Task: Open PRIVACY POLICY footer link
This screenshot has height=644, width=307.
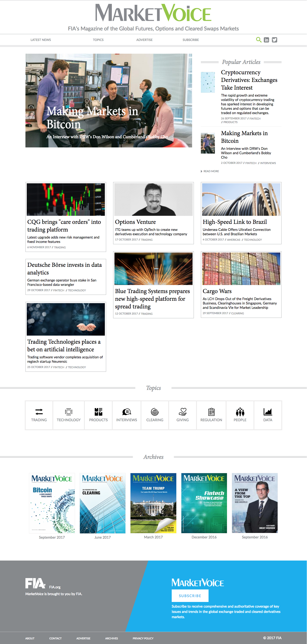Action: (x=143, y=638)
